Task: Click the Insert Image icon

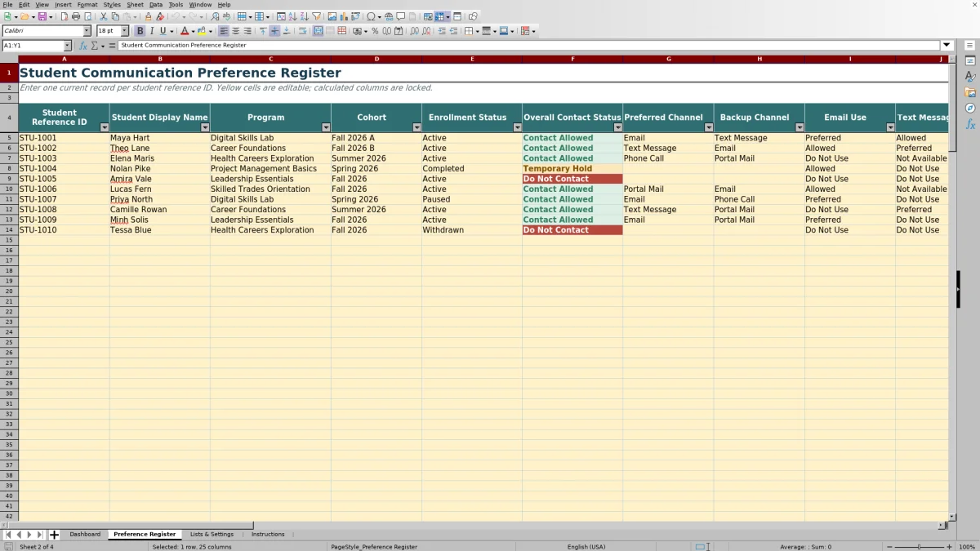Action: click(x=332, y=16)
